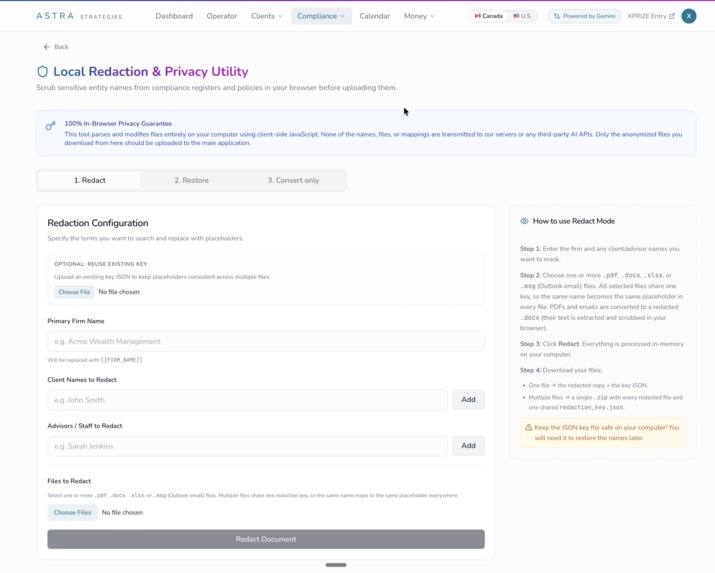Go Back to previous page
The height and width of the screenshot is (573, 715).
(56, 46)
